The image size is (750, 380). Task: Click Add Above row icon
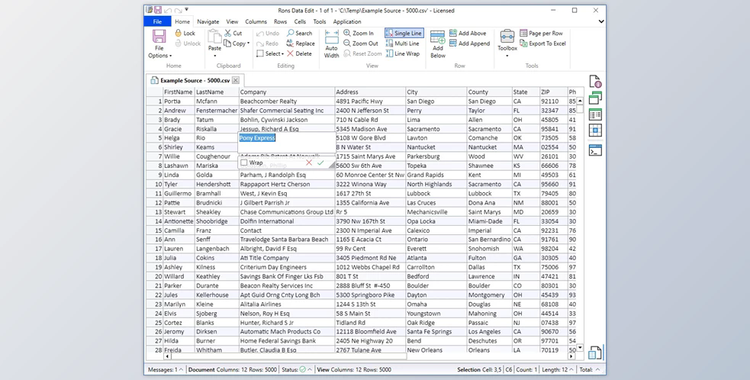coord(453,33)
